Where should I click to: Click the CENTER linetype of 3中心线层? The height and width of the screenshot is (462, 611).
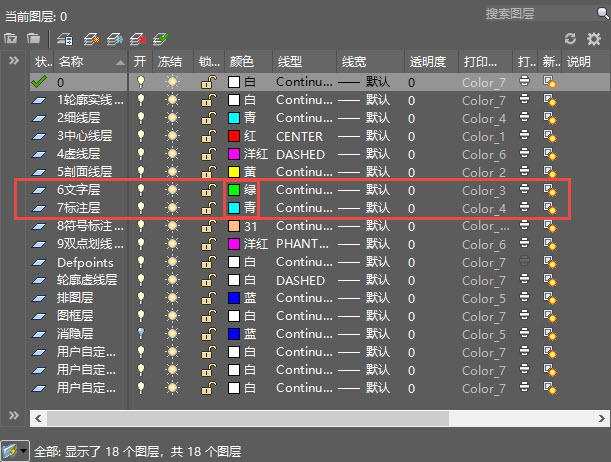point(299,137)
